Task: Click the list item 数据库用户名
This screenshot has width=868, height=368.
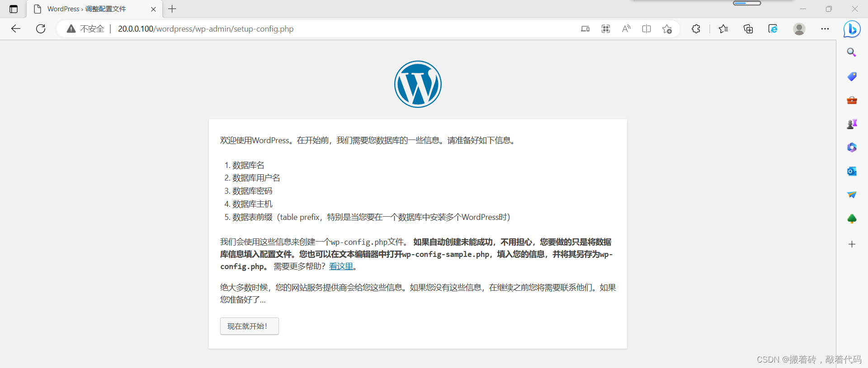Action: pyautogui.click(x=256, y=178)
